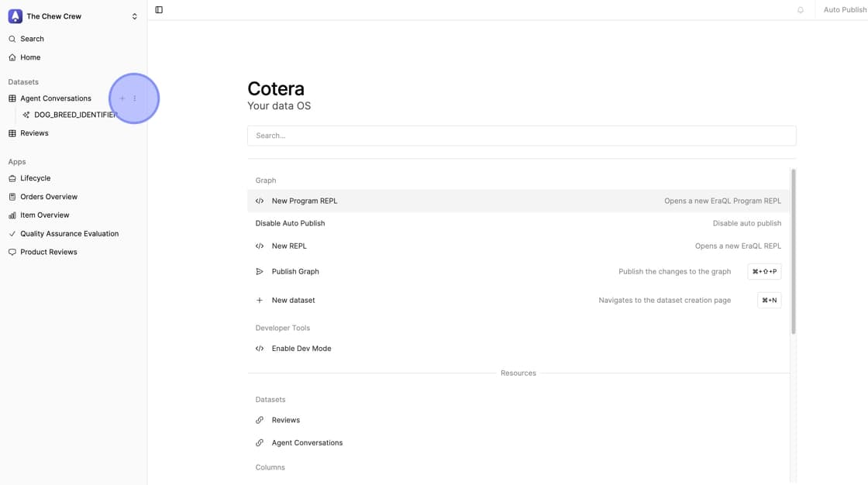Viewport: 868px width, 485px height.
Task: Open the Orders Overview app
Action: click(x=48, y=197)
